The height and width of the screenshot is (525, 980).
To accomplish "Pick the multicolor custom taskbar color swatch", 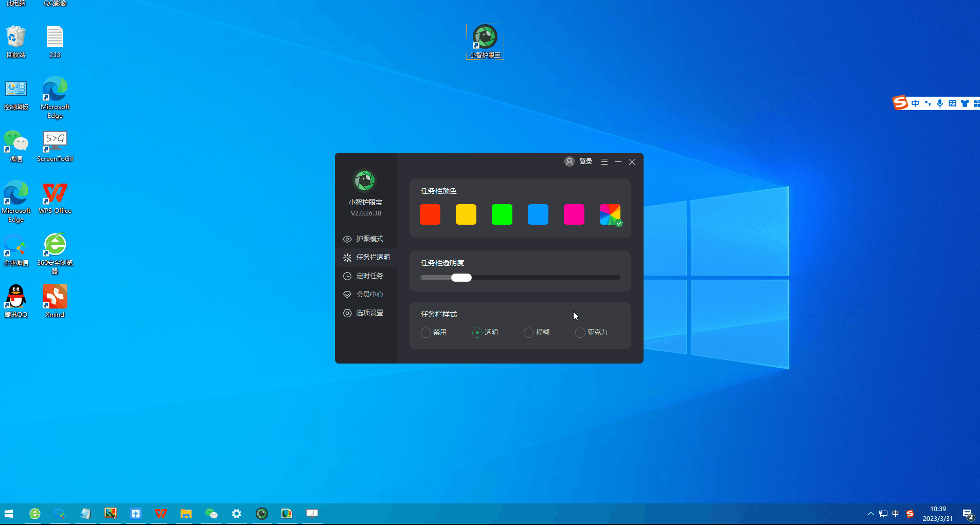I will (610, 214).
